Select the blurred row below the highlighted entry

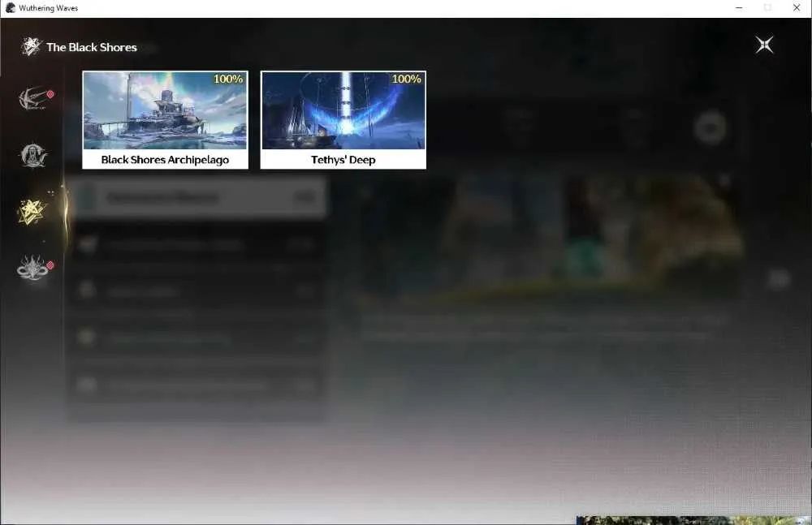[x=198, y=244]
